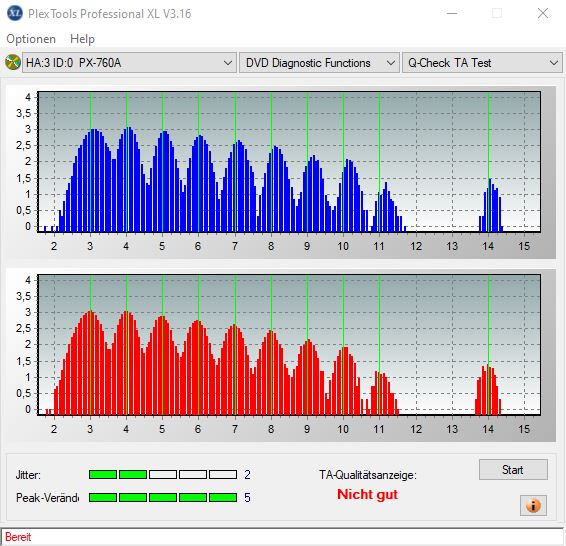566x546 pixels.
Task: Click the Start button
Action: coord(513,469)
